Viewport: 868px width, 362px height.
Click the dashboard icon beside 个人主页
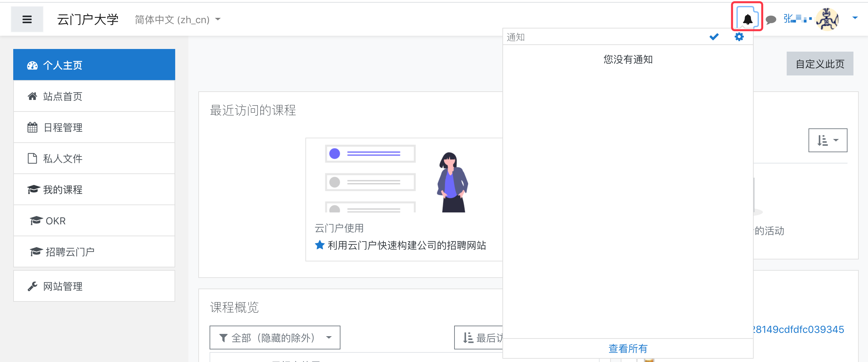click(32, 65)
